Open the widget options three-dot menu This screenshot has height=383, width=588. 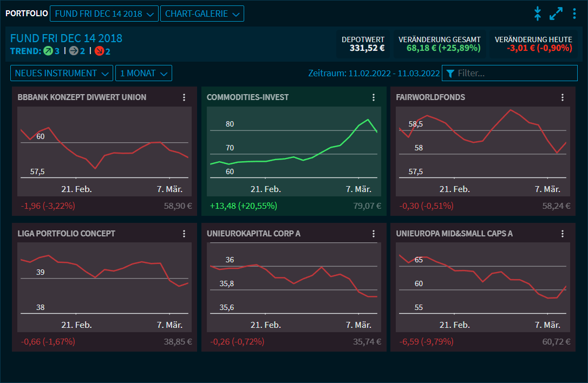click(574, 14)
